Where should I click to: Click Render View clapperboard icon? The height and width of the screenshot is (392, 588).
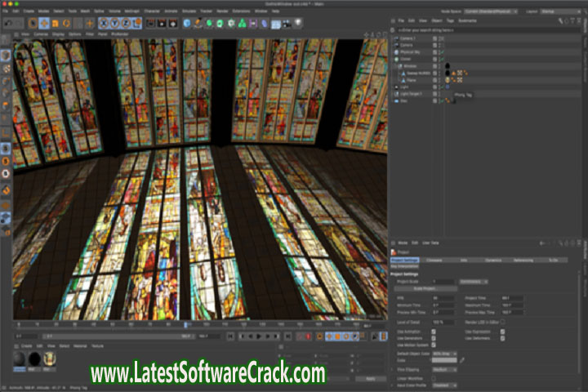(151, 23)
